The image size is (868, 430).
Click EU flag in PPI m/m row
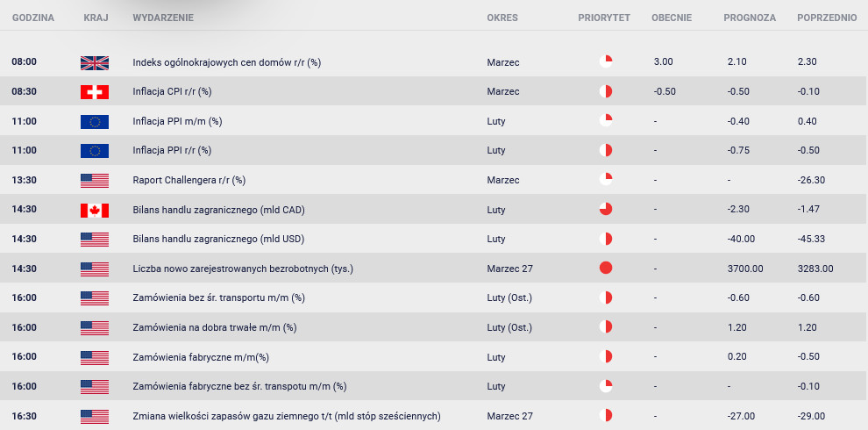coord(95,121)
